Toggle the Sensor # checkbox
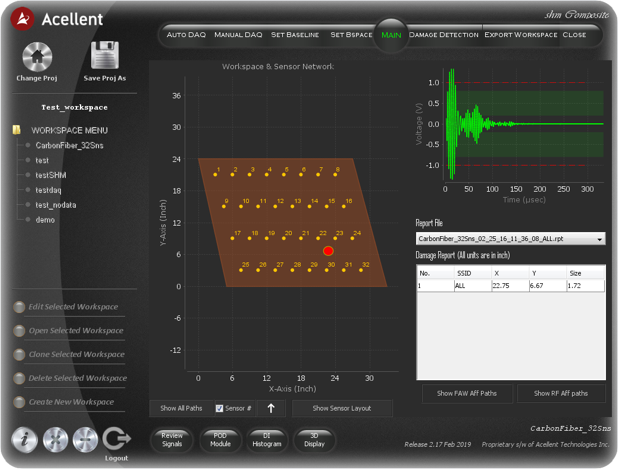This screenshot has width=624, height=469. 219,409
